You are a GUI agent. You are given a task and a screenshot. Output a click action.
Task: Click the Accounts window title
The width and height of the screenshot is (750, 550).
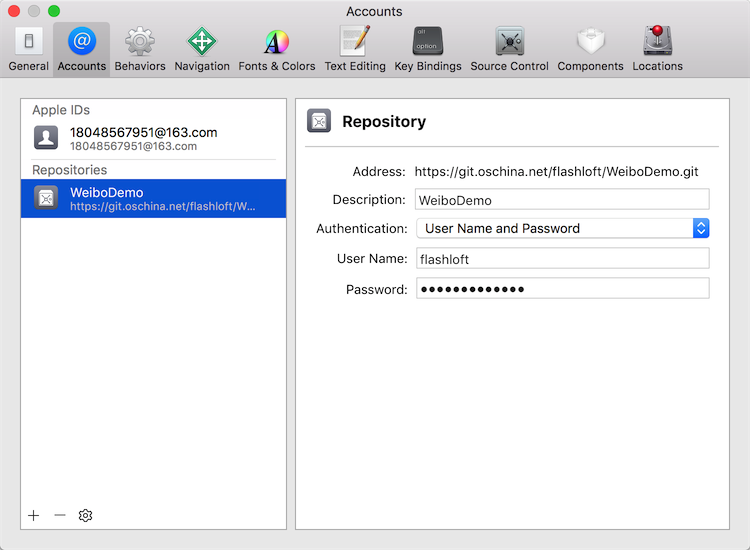[x=374, y=11]
